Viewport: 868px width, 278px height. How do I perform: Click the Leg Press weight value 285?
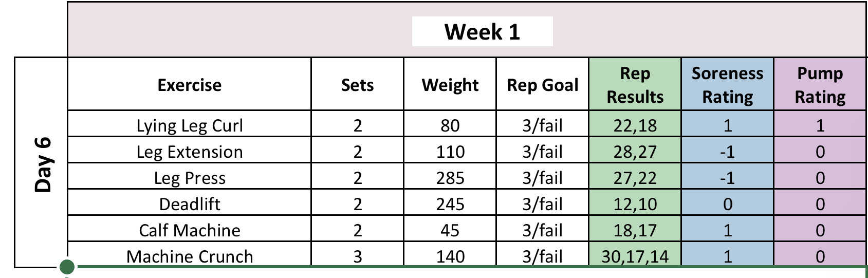point(450,178)
